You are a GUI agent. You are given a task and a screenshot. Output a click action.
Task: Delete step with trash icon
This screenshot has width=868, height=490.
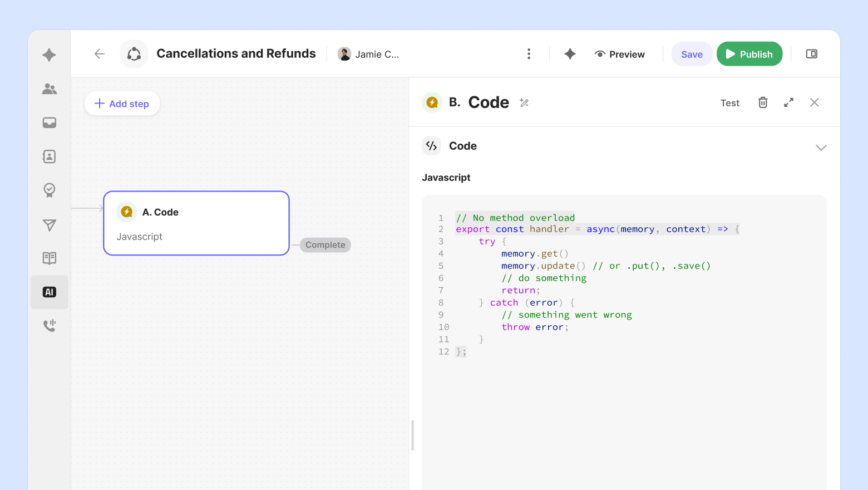(x=763, y=102)
